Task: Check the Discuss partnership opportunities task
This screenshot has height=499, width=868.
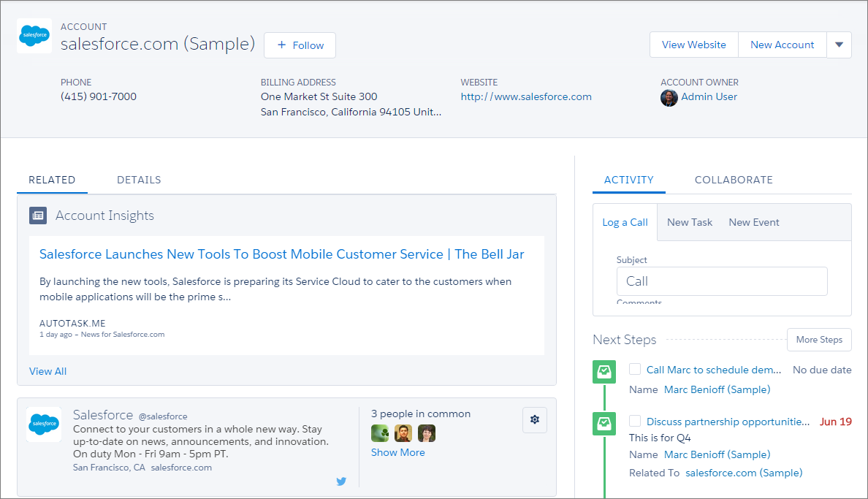Action: 635,422
